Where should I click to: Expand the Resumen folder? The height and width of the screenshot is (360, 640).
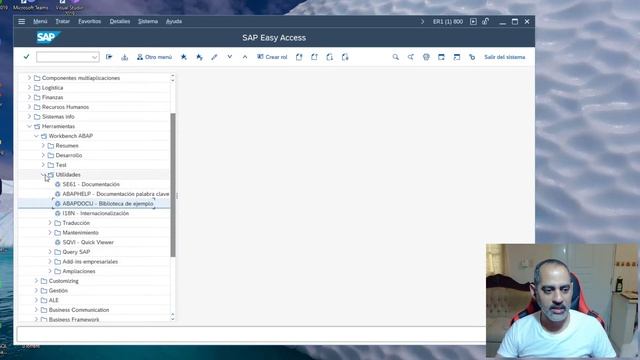(x=43, y=145)
